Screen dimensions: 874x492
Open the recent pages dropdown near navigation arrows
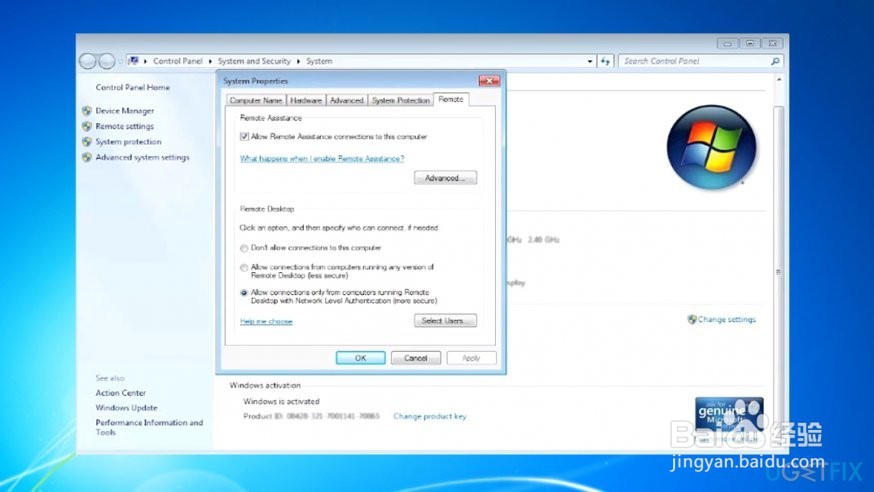(x=120, y=61)
